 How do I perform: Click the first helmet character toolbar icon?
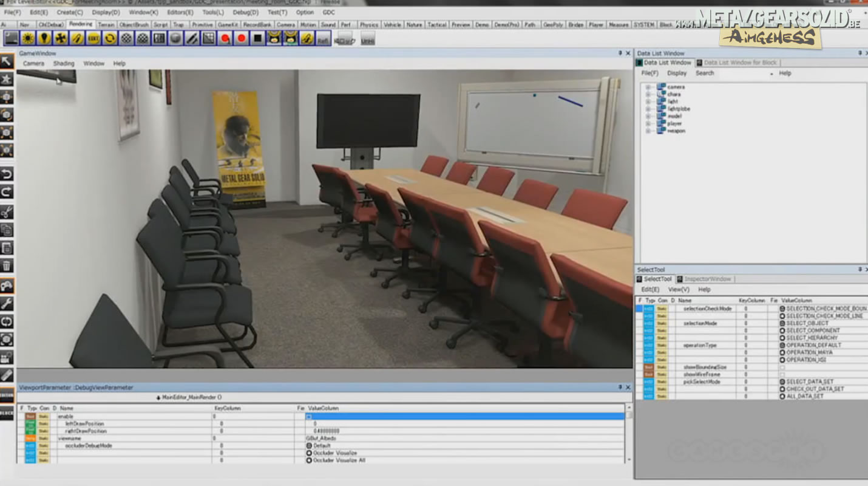[x=274, y=38]
